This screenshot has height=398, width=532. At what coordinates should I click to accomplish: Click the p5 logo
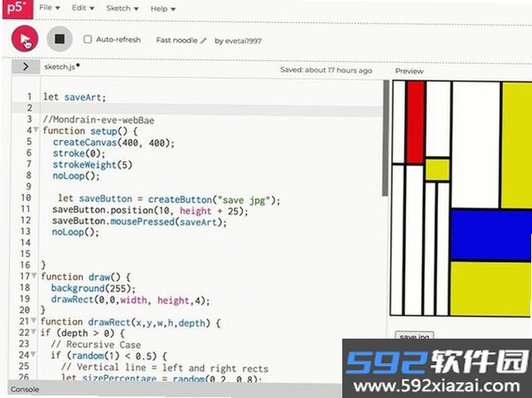pyautogui.click(x=18, y=9)
